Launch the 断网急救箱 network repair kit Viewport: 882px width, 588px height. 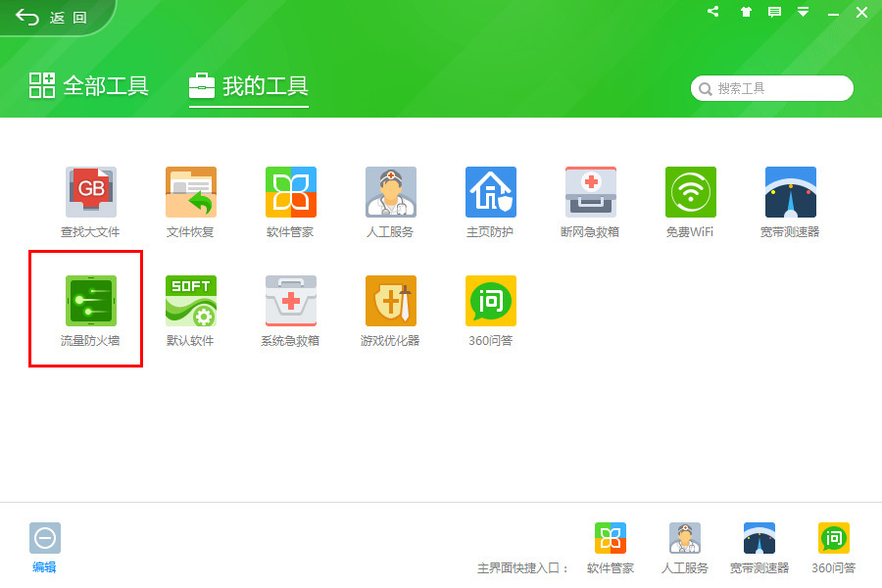(590, 192)
